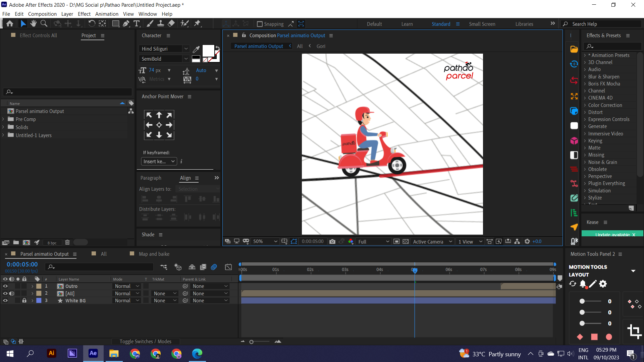This screenshot has height=362, width=644.
Task: Select the Rectangle shape tool
Action: click(x=116, y=23)
